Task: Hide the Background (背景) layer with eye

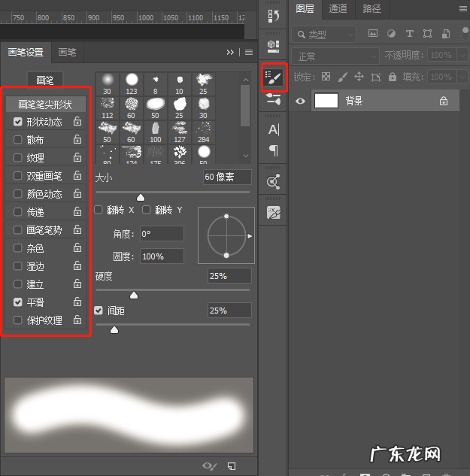Action: (300, 101)
